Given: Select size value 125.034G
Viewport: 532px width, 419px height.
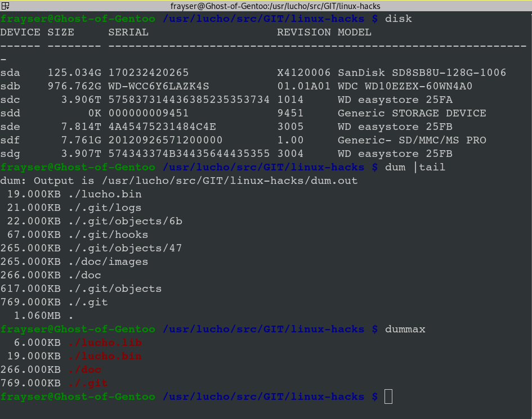Looking at the screenshot, I should (74, 73).
